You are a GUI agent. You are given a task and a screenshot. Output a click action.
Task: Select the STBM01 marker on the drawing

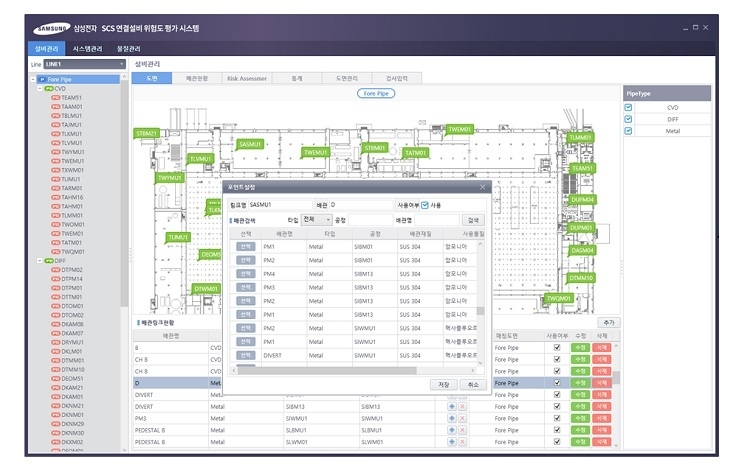tap(375, 148)
